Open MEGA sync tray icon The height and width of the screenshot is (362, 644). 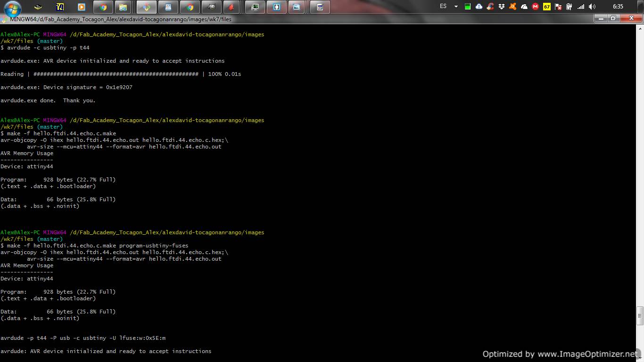[536, 7]
